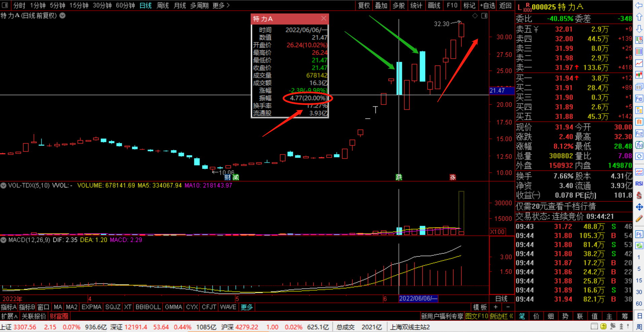Expand the MACD indicator dropdown
The height and width of the screenshot is (332, 644).
click(x=3, y=240)
